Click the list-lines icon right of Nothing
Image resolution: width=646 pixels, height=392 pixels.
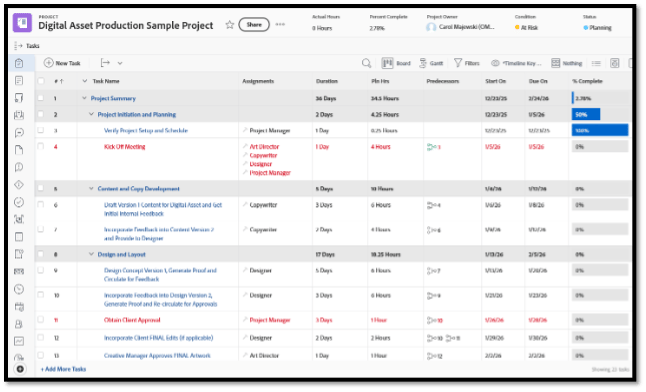(596, 63)
